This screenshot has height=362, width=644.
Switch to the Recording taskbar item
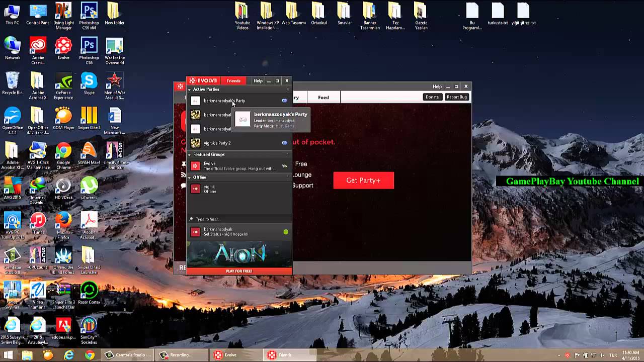(x=181, y=355)
